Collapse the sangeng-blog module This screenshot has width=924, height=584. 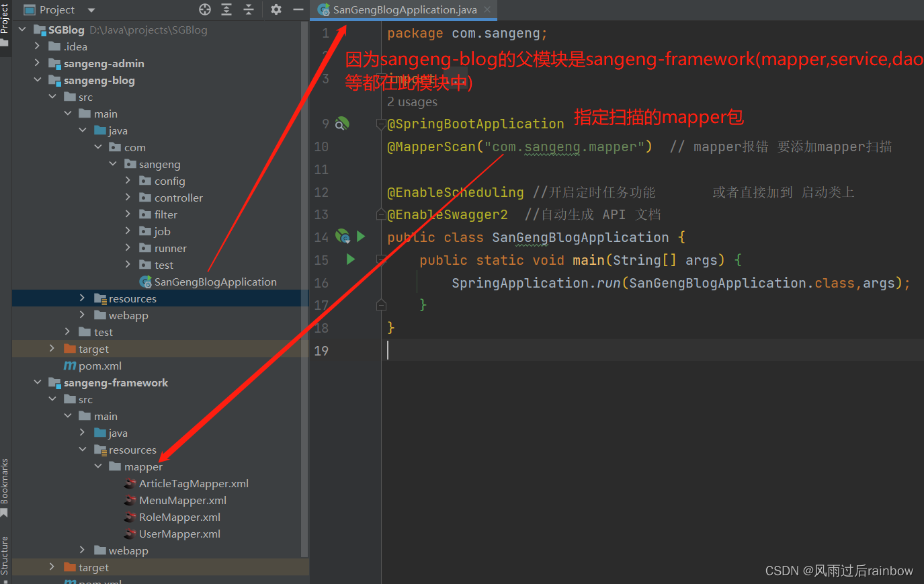point(37,80)
